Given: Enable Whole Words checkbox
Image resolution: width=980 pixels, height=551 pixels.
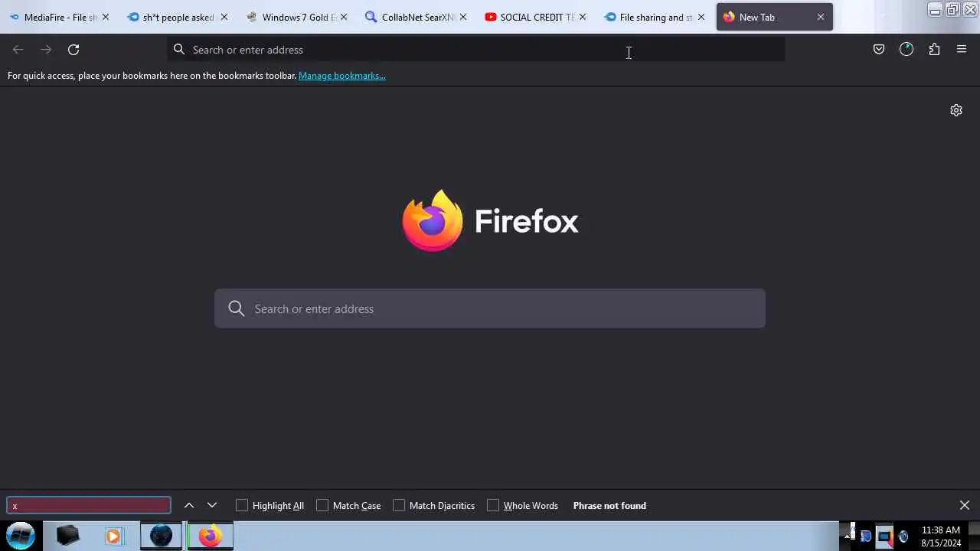Looking at the screenshot, I should [x=493, y=505].
